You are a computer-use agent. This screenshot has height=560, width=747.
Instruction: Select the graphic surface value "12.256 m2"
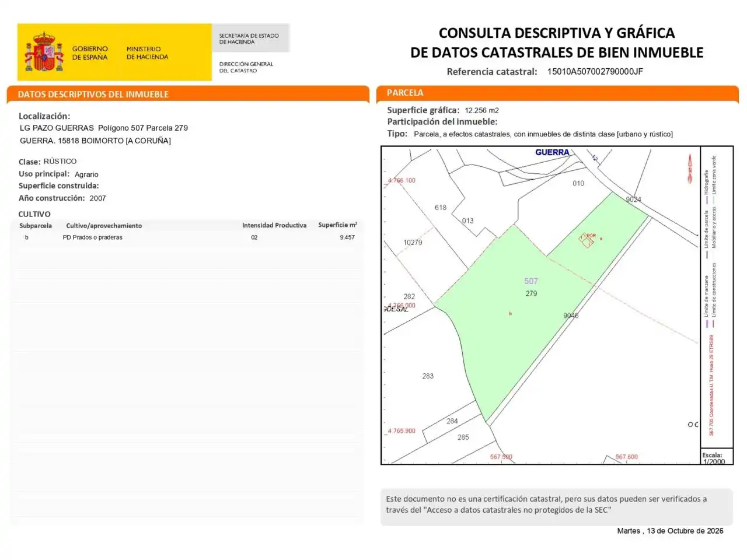point(481,110)
